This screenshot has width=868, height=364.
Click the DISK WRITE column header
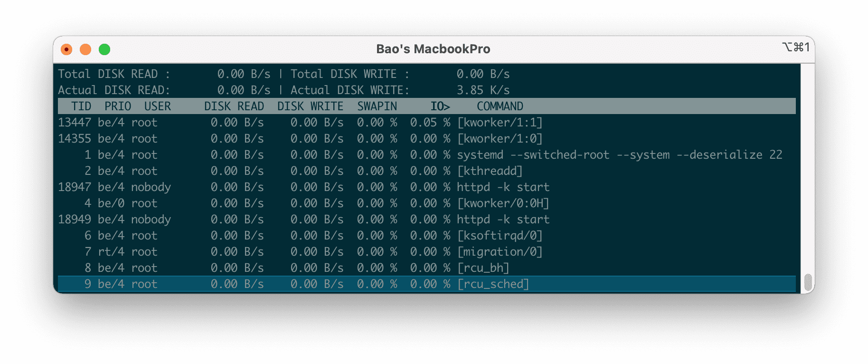click(x=310, y=106)
